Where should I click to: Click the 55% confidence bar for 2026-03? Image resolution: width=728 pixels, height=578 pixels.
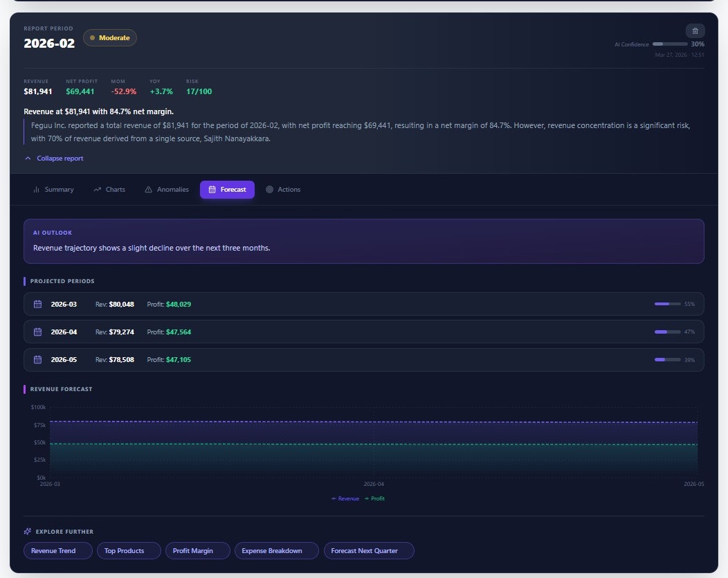point(668,304)
